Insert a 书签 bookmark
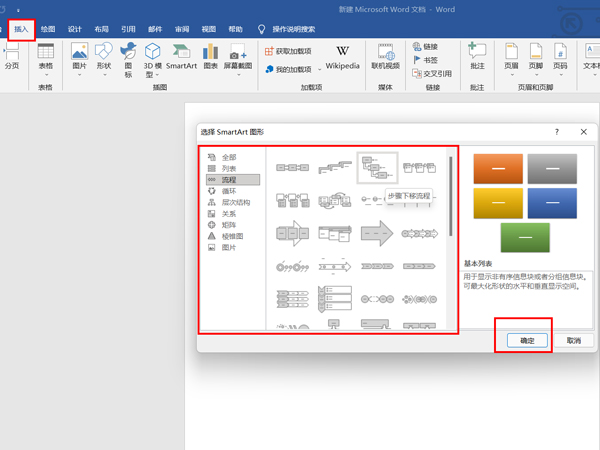This screenshot has height=450, width=600. point(425,60)
